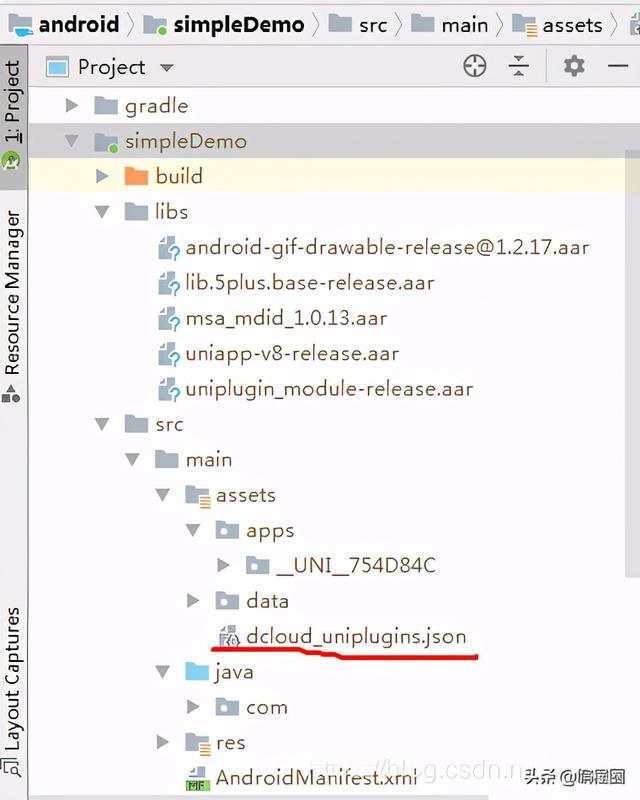Open Project panel settings gear
The width and height of the screenshot is (640, 800).
pos(574,66)
